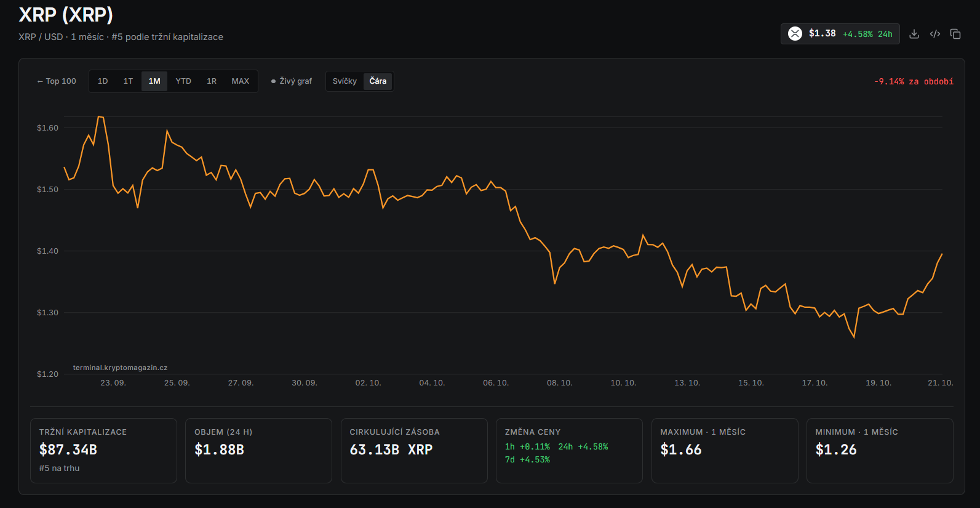Select the MAX time range
Screen dimensions: 980x508
pos(241,81)
